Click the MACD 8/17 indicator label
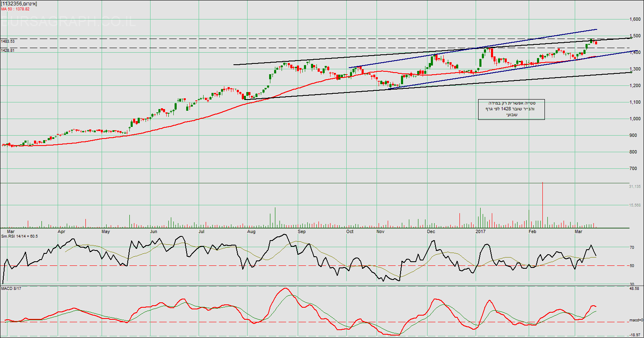Image resolution: width=644 pixels, height=338 pixels. (11, 288)
